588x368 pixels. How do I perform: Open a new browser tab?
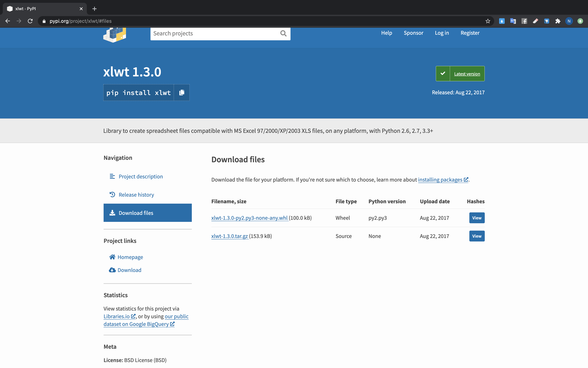(94, 9)
